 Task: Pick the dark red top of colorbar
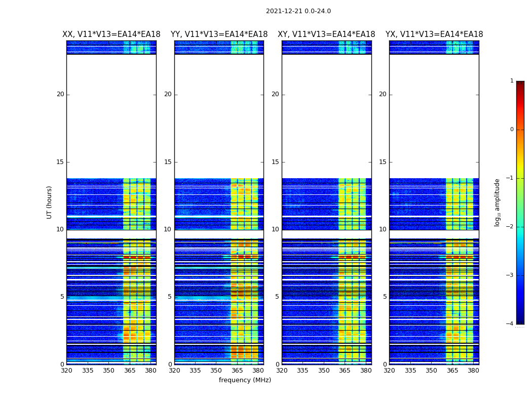(x=520, y=84)
